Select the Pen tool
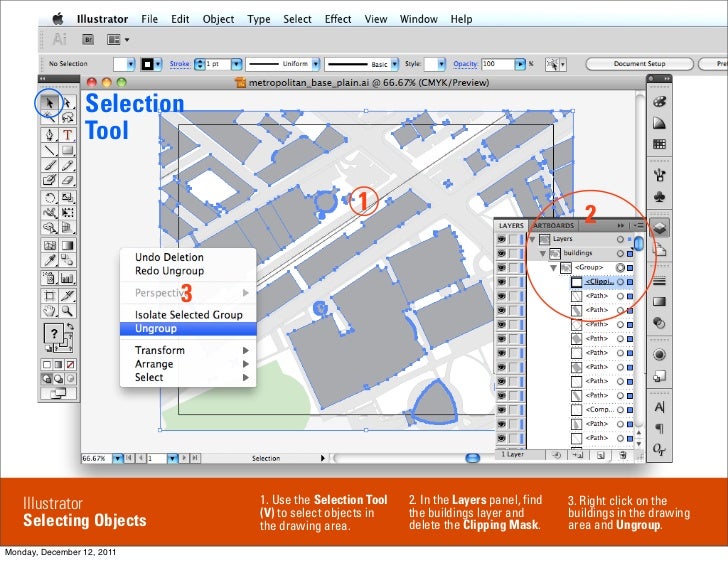This screenshot has width=728, height=561. (49, 135)
